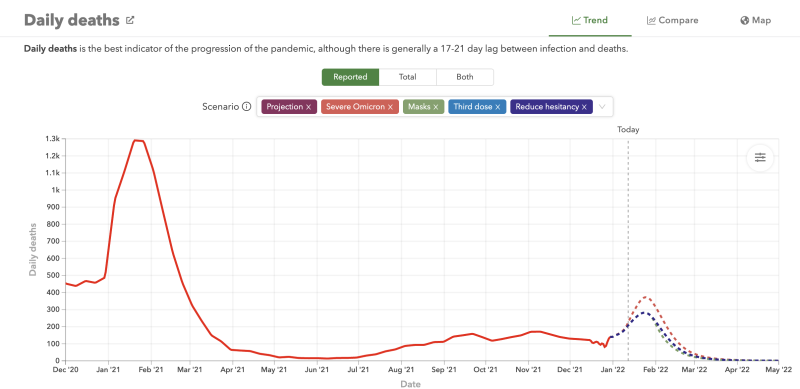
Task: Open Daily deaths external link icon
Action: coord(130,20)
